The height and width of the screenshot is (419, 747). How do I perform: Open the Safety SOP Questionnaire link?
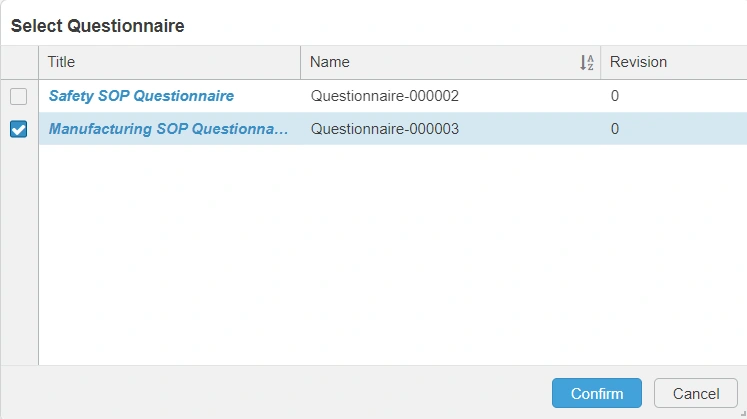(x=141, y=96)
